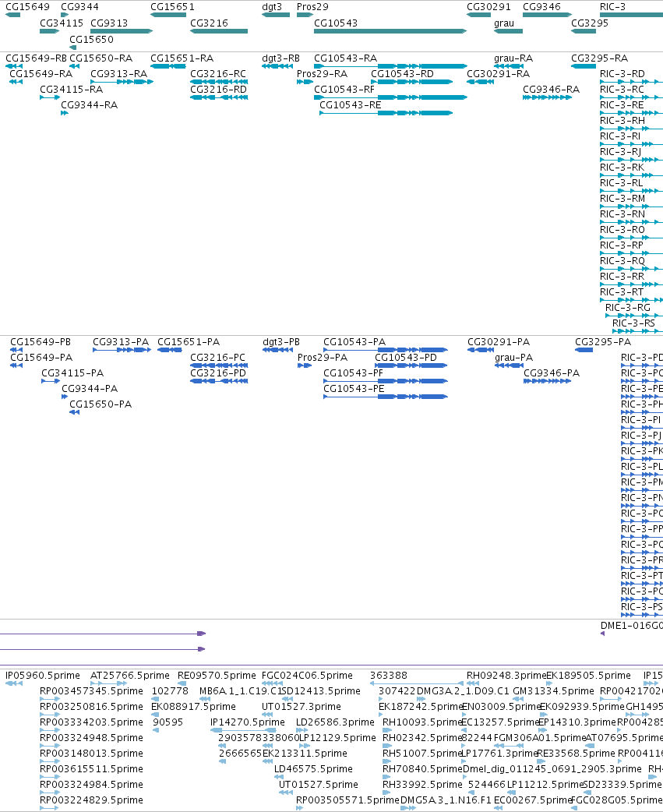The image size is (663, 812).
Task: Click the CG3216-RC transcript label
Action: (218, 73)
